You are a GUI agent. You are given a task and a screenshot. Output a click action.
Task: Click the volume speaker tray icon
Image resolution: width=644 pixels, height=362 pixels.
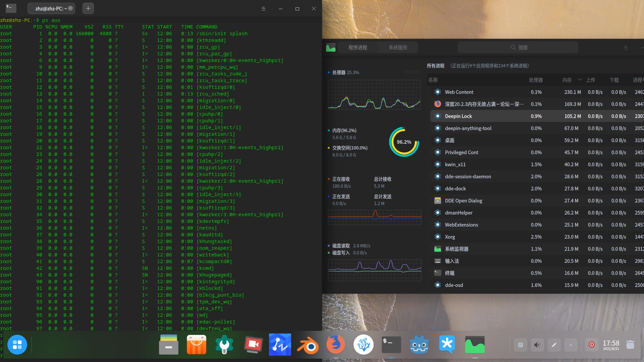click(x=537, y=345)
